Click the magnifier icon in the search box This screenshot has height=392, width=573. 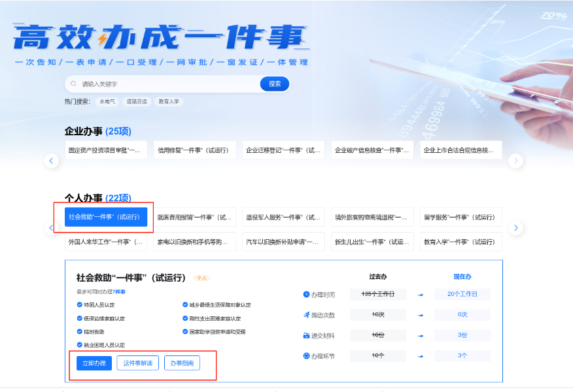(x=74, y=84)
